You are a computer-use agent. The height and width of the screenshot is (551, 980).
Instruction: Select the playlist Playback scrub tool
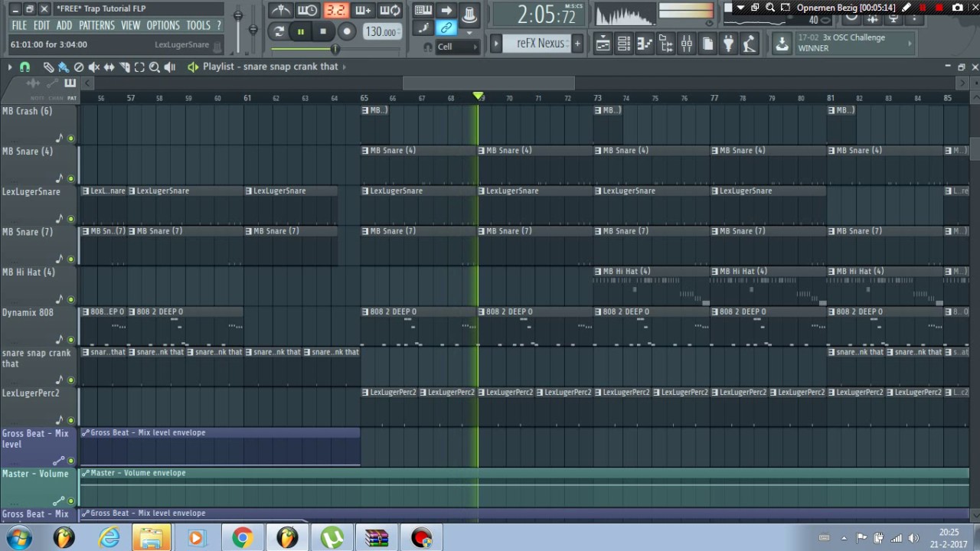tap(170, 67)
